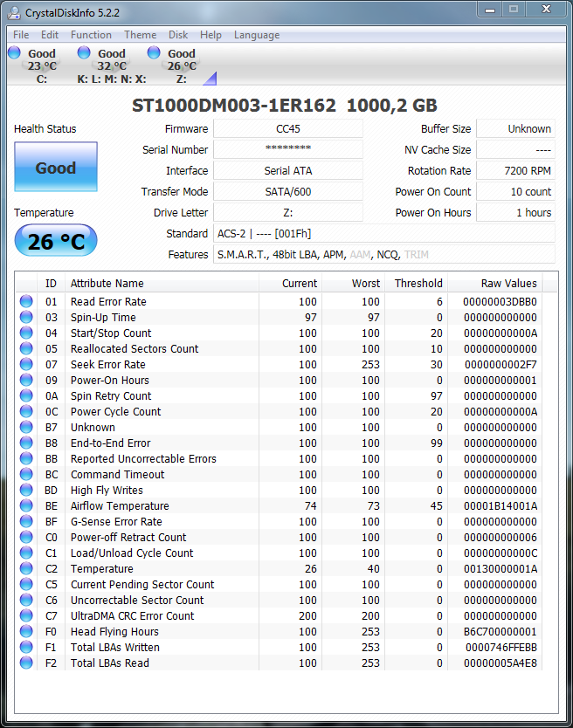Minimize the CrystalDiskInfo window

[490, 10]
